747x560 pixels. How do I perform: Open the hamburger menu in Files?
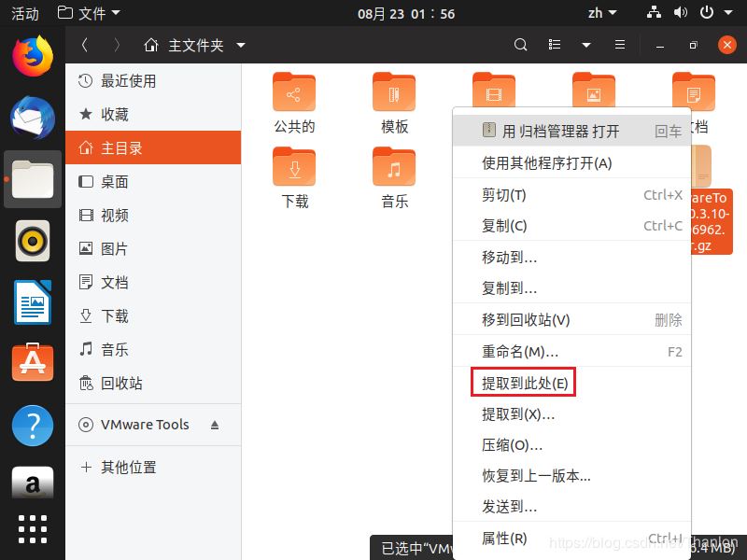[620, 45]
